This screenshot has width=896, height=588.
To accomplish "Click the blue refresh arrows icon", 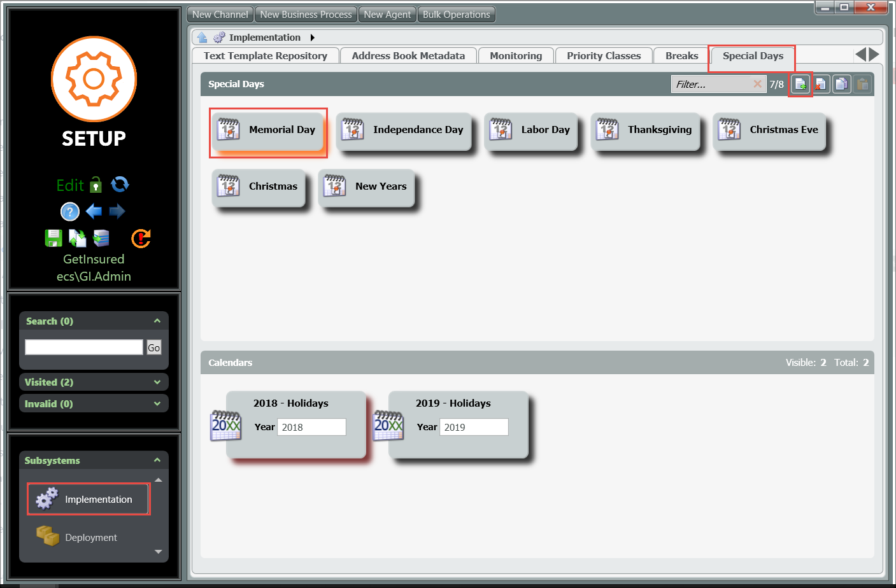I will pyautogui.click(x=120, y=185).
